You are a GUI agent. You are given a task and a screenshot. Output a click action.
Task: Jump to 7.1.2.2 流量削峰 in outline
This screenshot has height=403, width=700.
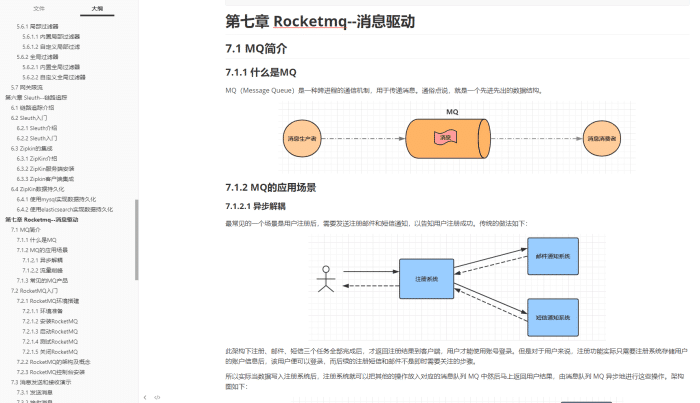tap(43, 270)
